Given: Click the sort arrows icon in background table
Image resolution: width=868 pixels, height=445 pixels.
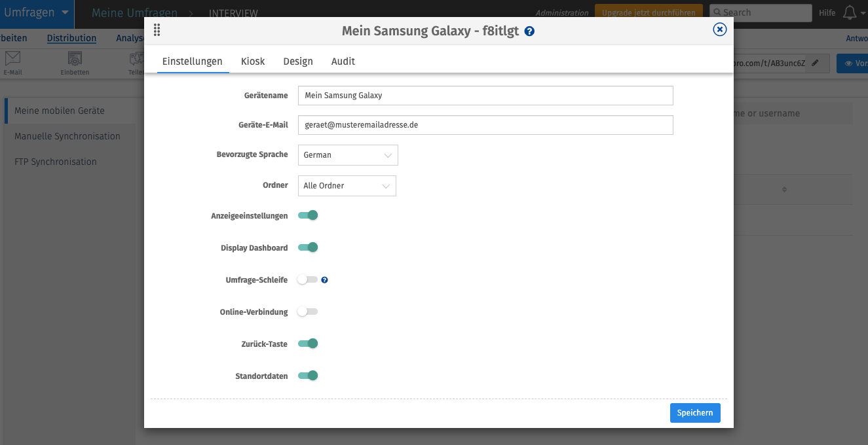Looking at the screenshot, I should (784, 190).
